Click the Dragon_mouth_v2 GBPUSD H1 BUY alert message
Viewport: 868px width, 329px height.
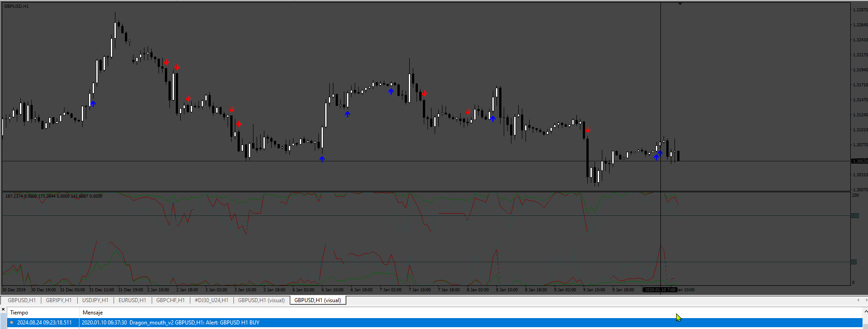pyautogui.click(x=170, y=323)
